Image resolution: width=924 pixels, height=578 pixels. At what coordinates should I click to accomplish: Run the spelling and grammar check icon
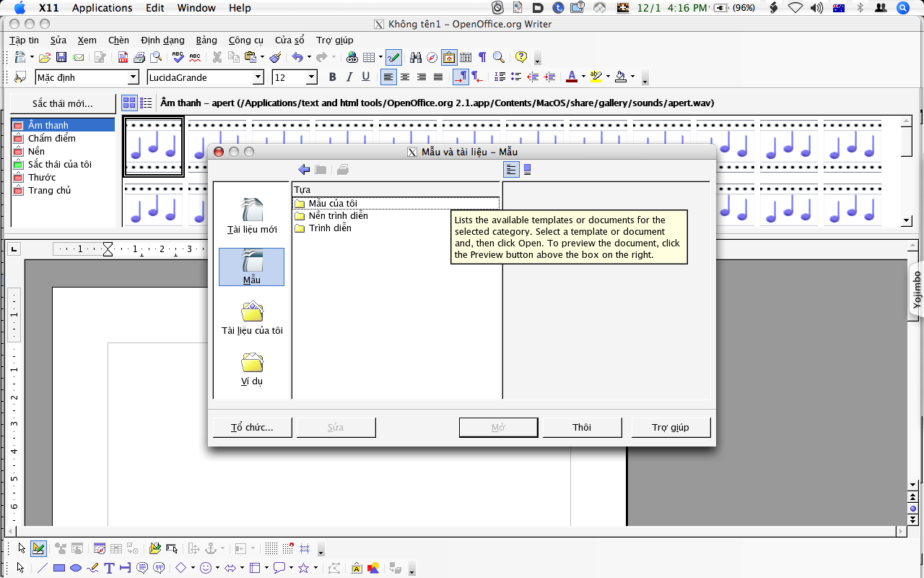178,58
